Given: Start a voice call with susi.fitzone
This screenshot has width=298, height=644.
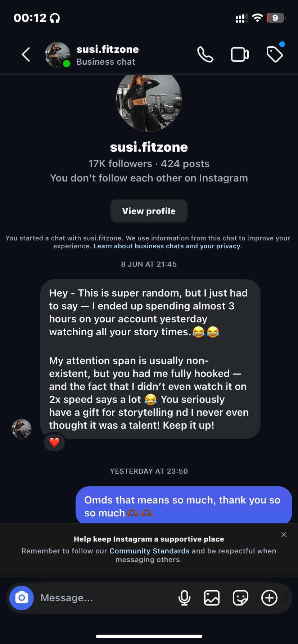Looking at the screenshot, I should (205, 55).
